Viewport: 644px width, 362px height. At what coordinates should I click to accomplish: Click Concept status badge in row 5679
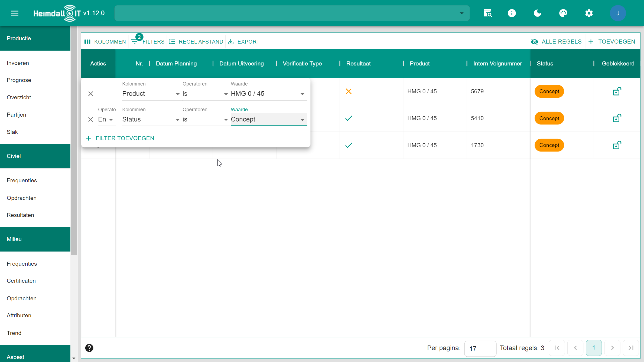(549, 91)
